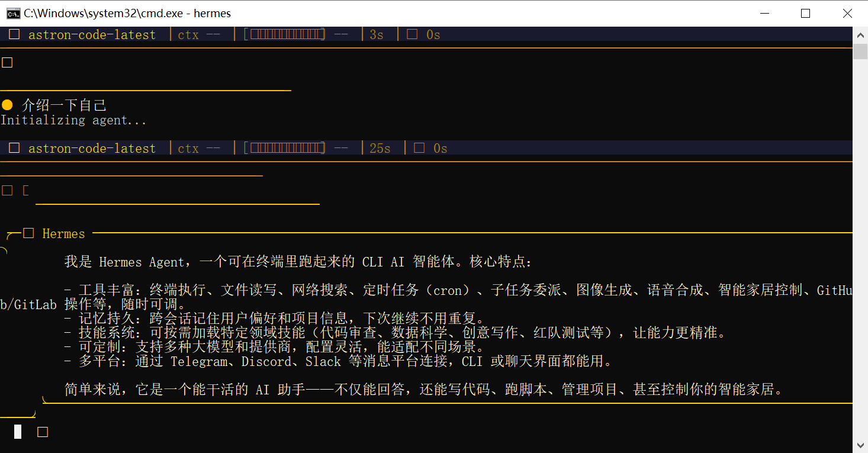Click the box glyph before '0s' in the 25s status bar
868x453 pixels.
pyautogui.click(x=419, y=148)
